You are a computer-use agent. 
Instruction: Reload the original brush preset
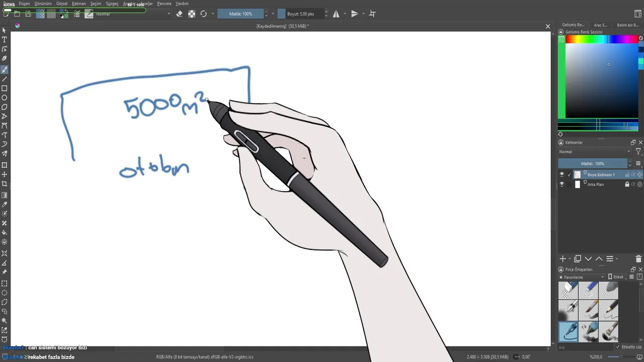click(x=204, y=14)
